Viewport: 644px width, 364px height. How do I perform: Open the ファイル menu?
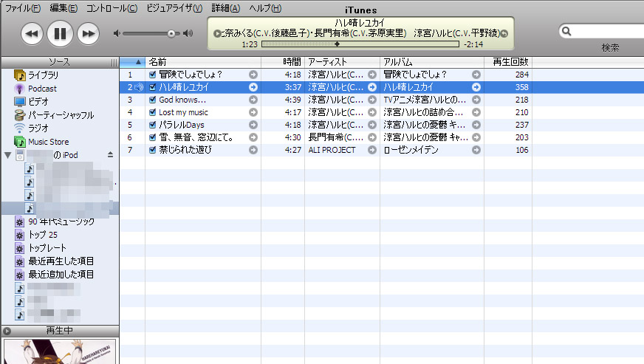[23, 8]
